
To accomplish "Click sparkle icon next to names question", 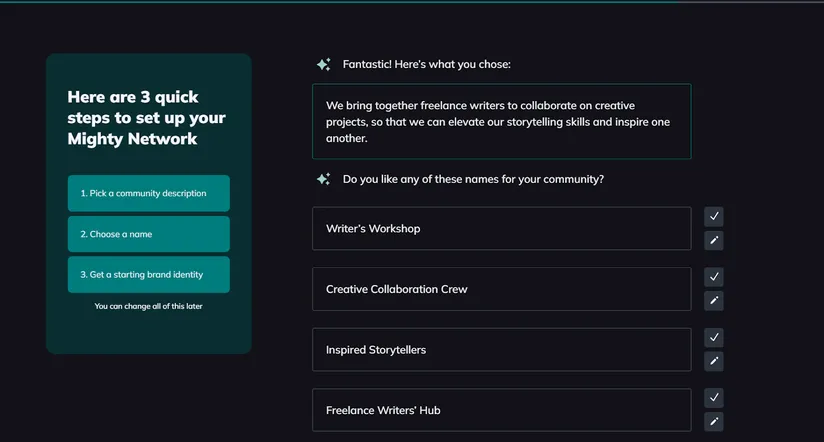I will [323, 180].
